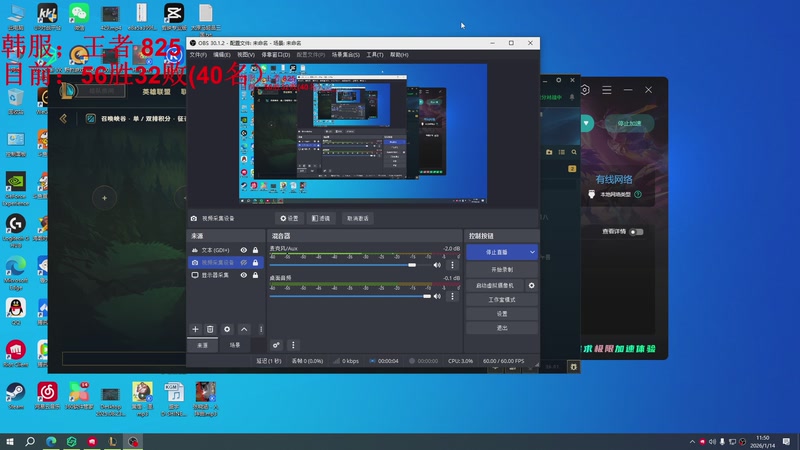This screenshot has height=450, width=800.
Task: Open source properties gear in Sources toolbar
Action: [x=227, y=329]
